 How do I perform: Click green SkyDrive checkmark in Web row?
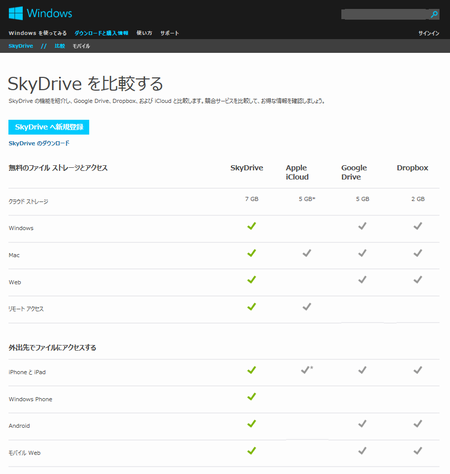(252, 280)
